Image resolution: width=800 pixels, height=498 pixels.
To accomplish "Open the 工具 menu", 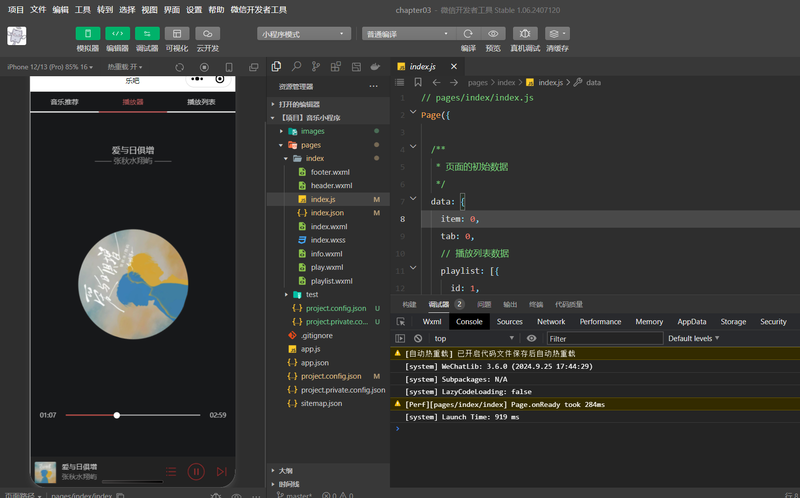I will [x=83, y=10].
